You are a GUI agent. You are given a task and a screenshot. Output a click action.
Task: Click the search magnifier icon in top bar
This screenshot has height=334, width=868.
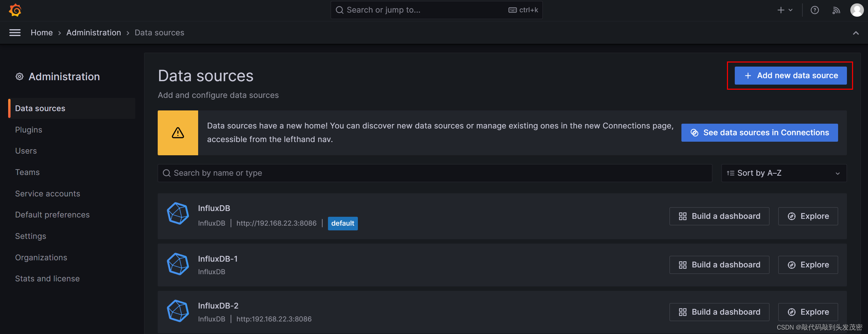(340, 10)
